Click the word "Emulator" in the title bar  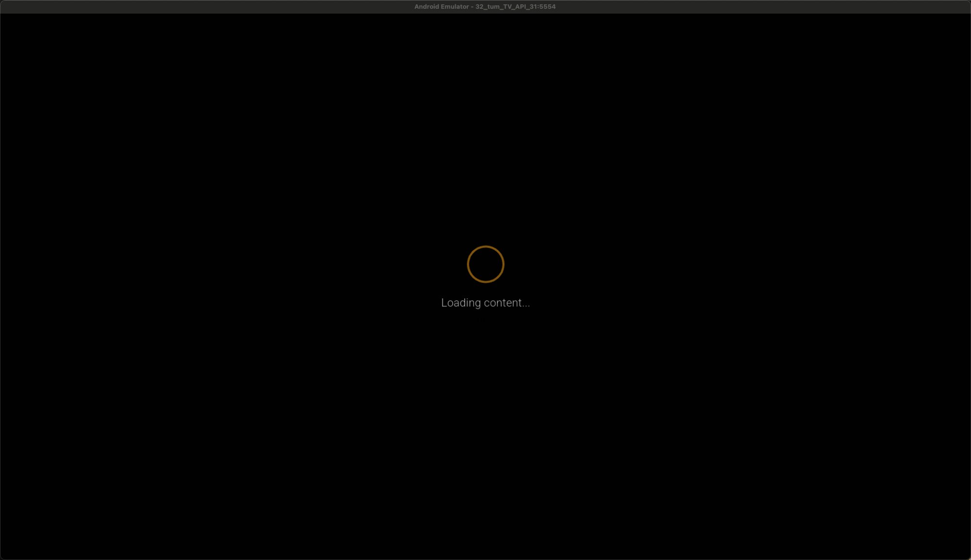coord(455,7)
